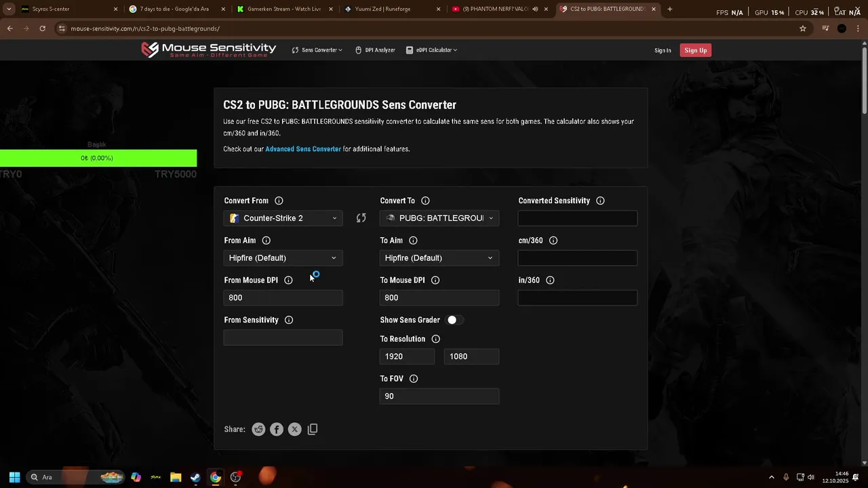Expand the To Aim Hipfire dropdown

(x=439, y=258)
